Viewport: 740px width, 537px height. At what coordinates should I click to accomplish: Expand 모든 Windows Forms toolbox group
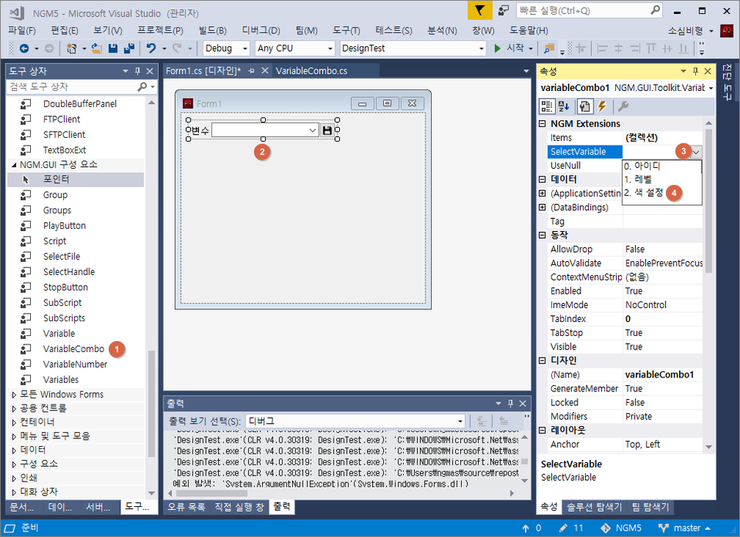(14, 394)
